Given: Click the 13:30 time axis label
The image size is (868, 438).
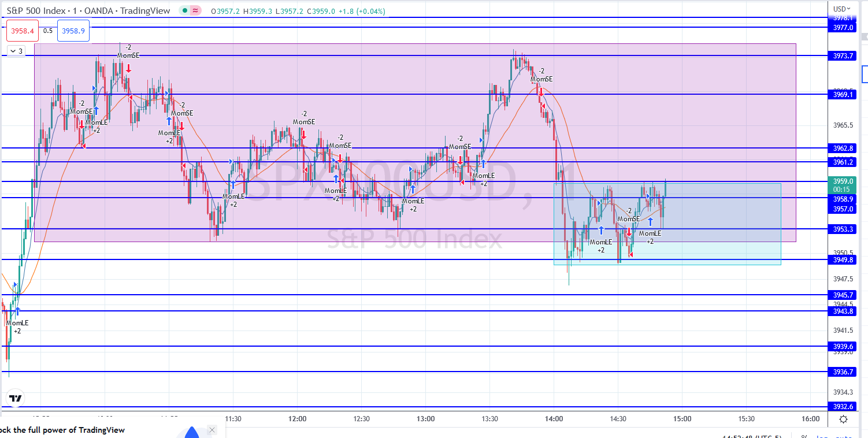Looking at the screenshot, I should (x=489, y=419).
